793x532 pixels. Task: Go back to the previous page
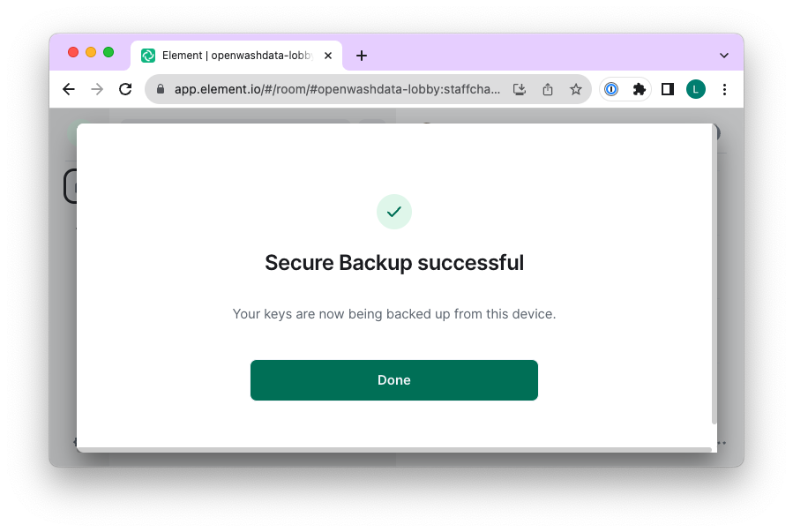69,89
